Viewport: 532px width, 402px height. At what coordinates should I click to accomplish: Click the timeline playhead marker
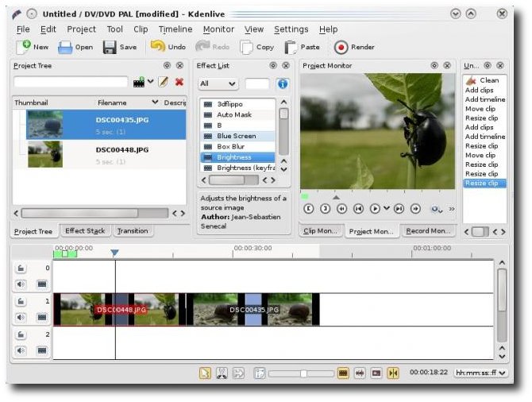click(x=114, y=253)
